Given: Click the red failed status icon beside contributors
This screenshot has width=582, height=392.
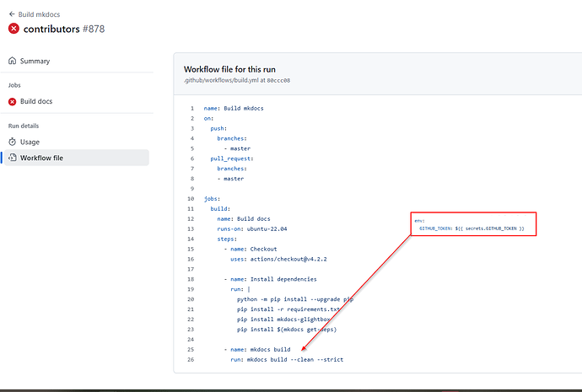Looking at the screenshot, I should (x=13, y=29).
